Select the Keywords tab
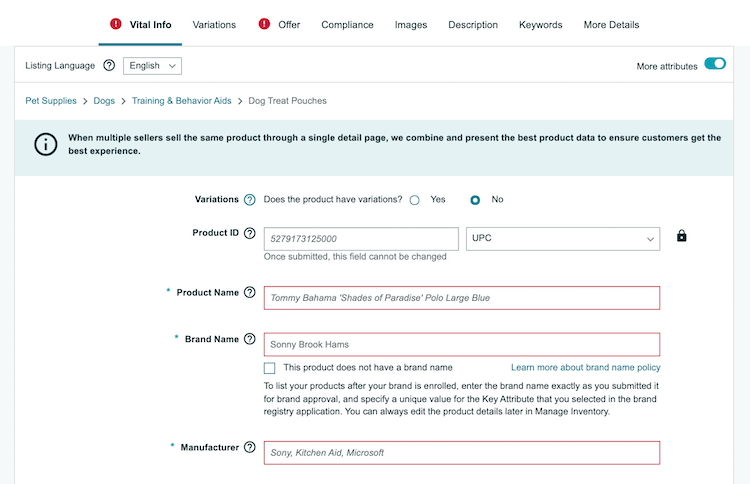Screen dimensions: 750x484 coord(540,24)
